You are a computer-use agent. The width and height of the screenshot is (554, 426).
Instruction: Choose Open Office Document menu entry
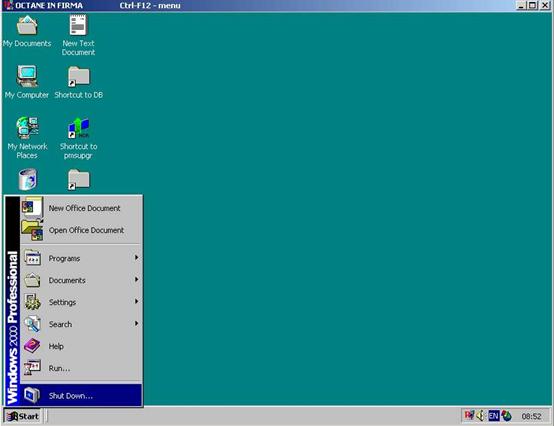[x=81, y=230]
